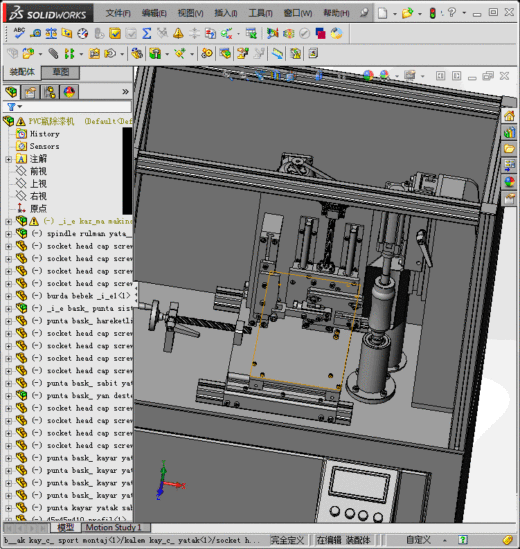Select the DisplayManager color ball tab
The image size is (520, 549).
tap(69, 92)
